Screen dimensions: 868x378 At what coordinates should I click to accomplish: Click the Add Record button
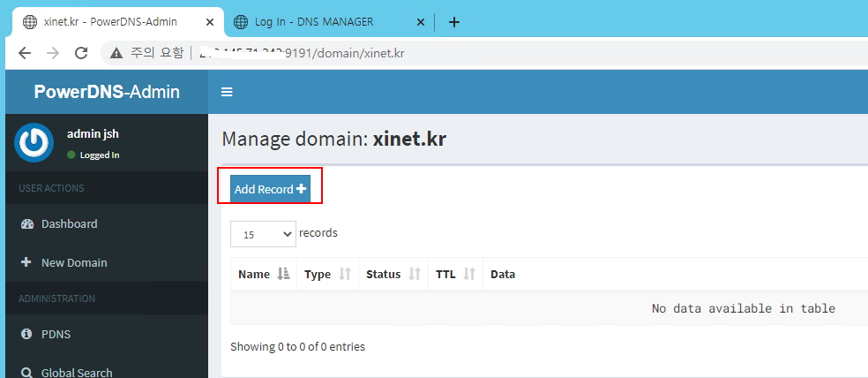(270, 189)
